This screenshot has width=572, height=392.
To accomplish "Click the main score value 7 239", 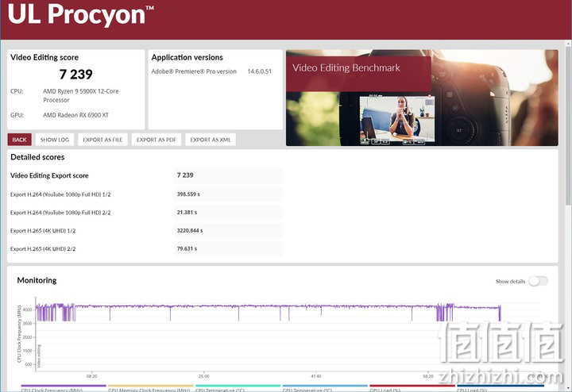I will coord(76,75).
